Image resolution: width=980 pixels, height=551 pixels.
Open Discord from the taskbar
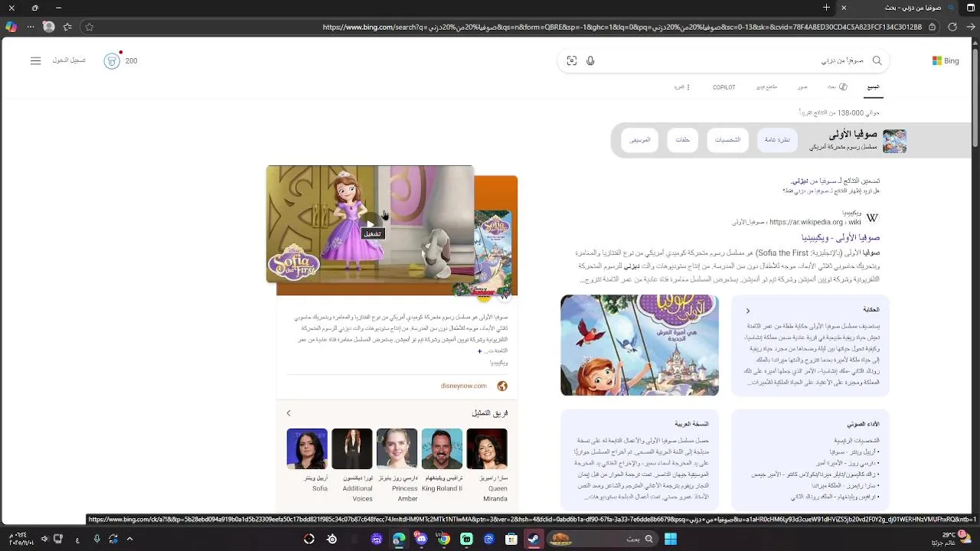421,539
